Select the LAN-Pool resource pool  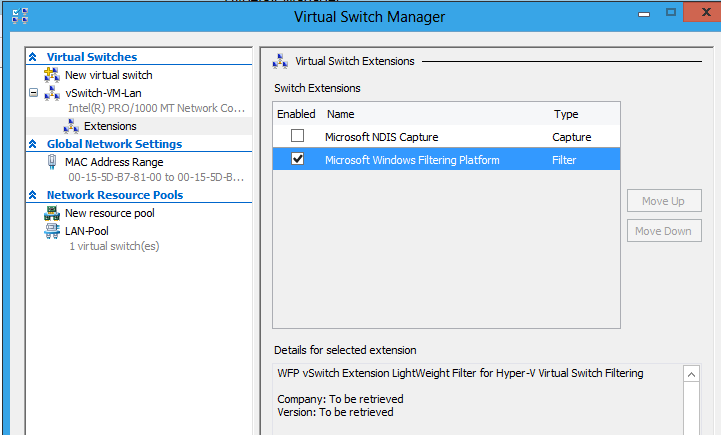tap(87, 231)
